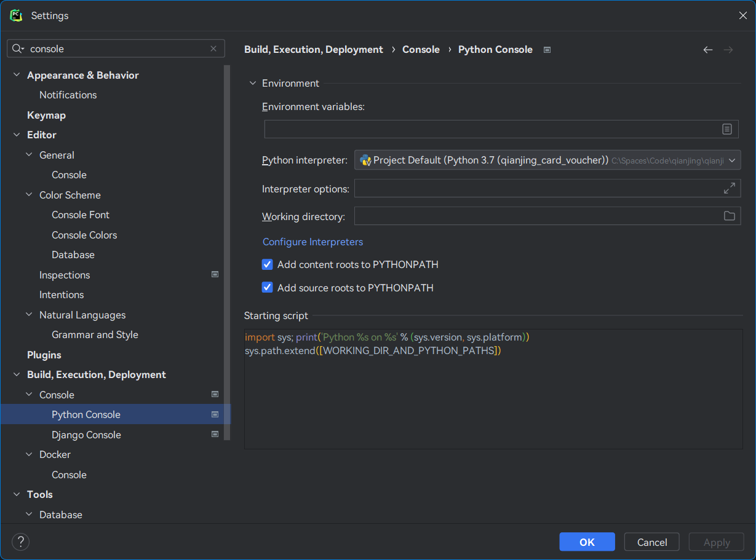Click the PyCharm logo in title bar
Viewport: 756px width, 560px height.
[x=16, y=15]
